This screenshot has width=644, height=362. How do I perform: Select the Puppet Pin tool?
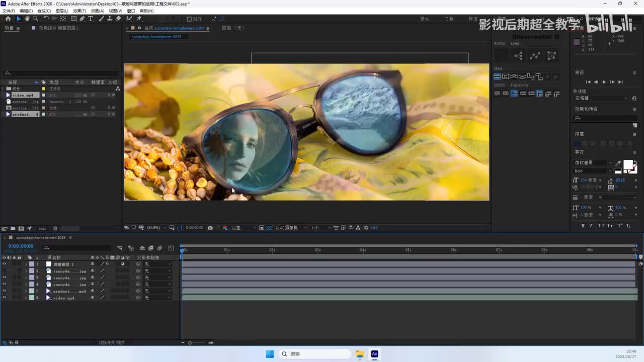tap(139, 19)
